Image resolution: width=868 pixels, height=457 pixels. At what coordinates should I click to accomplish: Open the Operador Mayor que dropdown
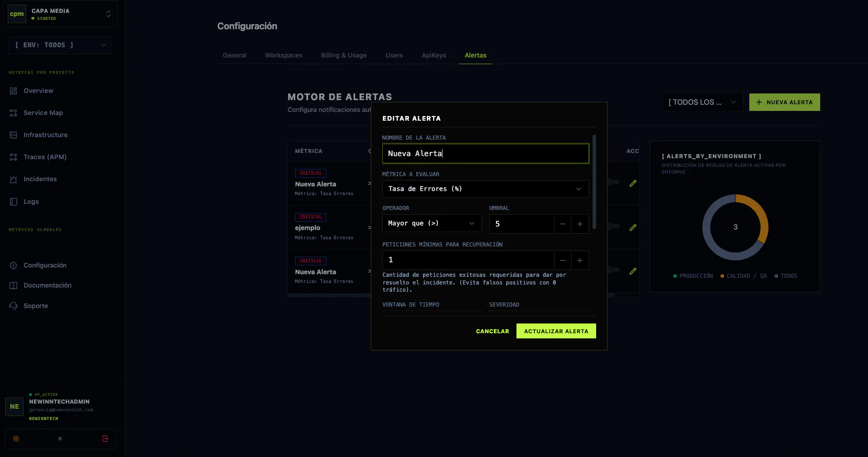point(432,223)
